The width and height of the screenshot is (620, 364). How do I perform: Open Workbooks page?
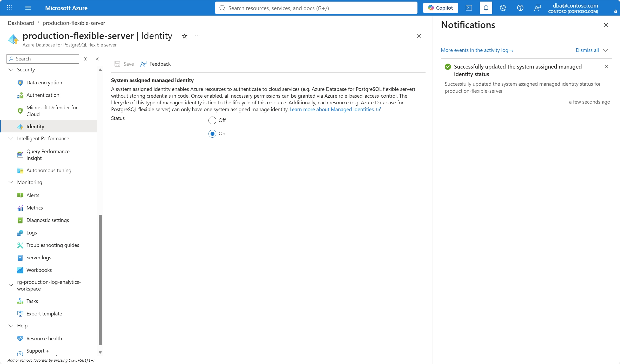39,270
